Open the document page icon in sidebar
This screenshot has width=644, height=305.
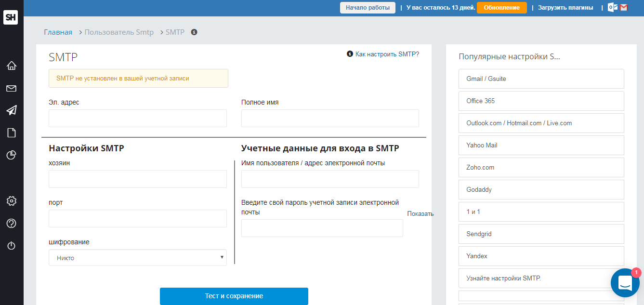click(12, 133)
